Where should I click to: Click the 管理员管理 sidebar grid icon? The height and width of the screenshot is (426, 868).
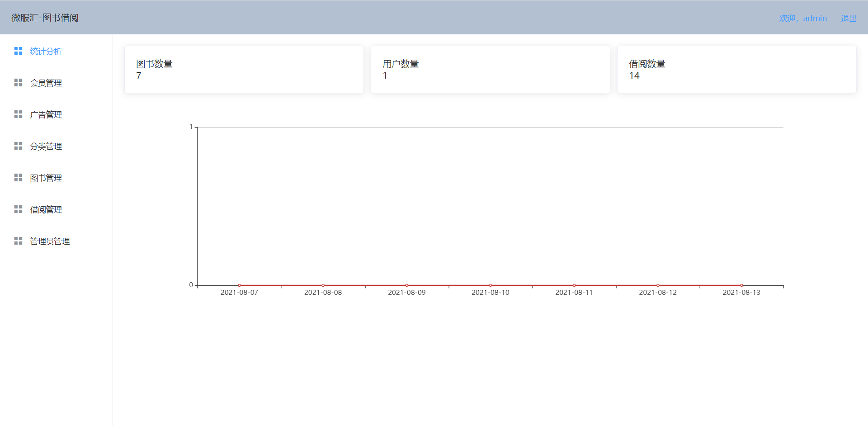(x=19, y=241)
